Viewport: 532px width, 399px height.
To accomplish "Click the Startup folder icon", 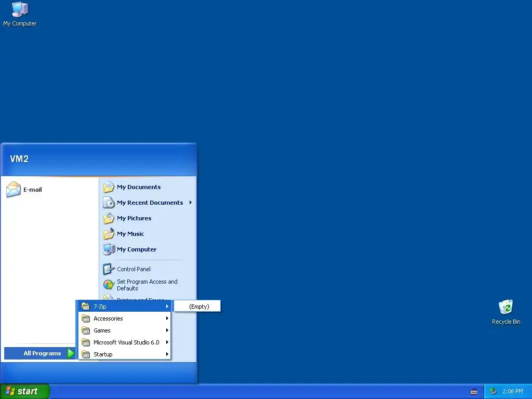I will click(86, 354).
